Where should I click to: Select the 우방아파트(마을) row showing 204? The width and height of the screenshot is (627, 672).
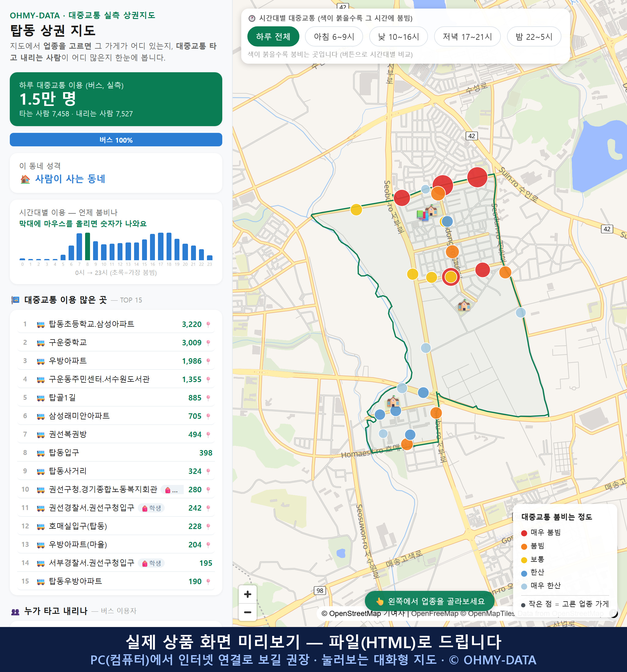116,545
